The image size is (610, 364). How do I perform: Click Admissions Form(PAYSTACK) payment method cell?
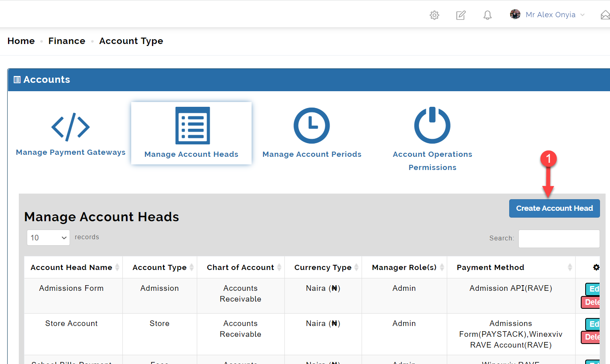(511, 334)
